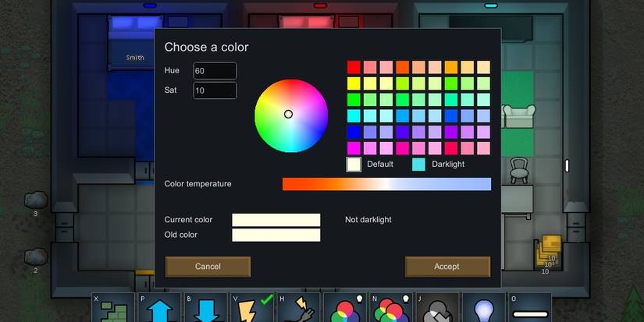Viewport: 644px width, 322px height.
Task: Click the light bulb icon
Action: click(x=483, y=309)
